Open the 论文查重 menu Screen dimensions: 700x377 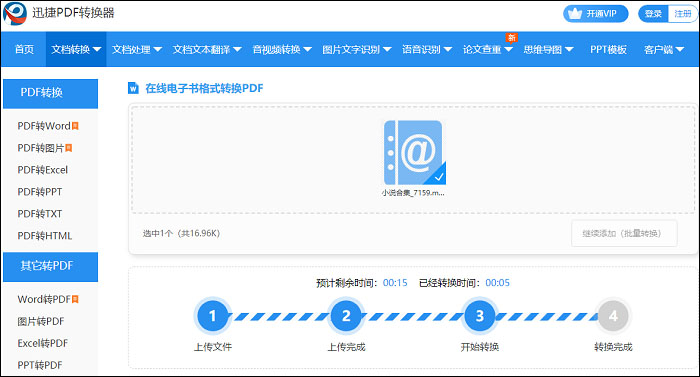tap(488, 49)
